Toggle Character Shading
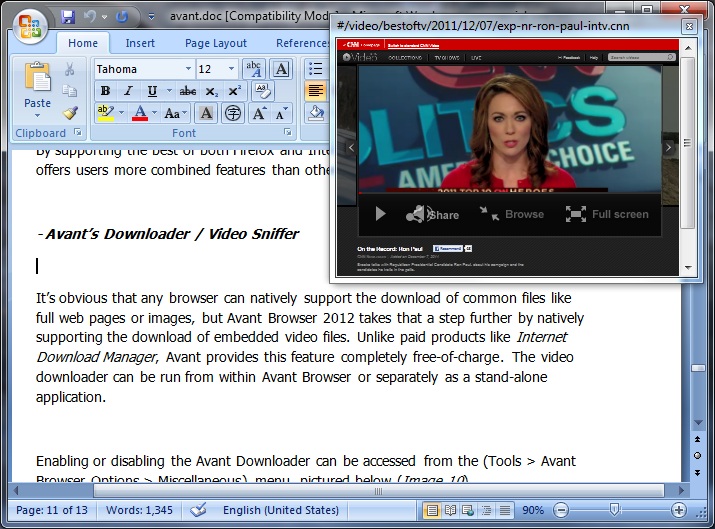Viewport: 715px width, 529px height. (206, 113)
